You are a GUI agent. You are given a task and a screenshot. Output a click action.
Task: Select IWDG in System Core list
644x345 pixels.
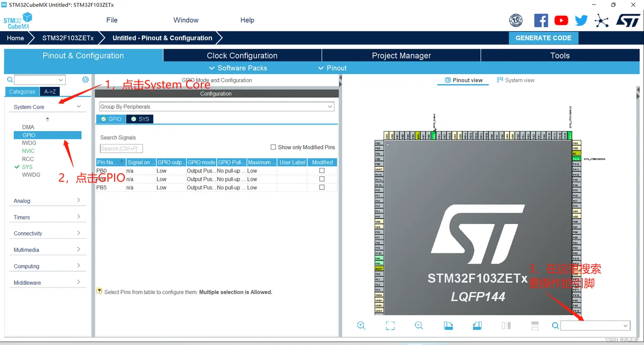(29, 143)
